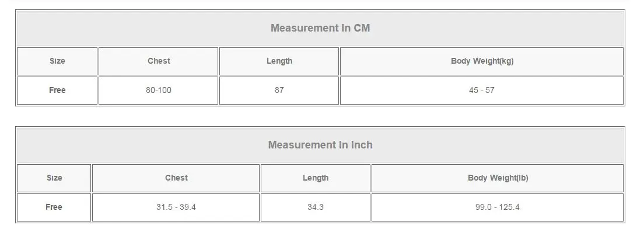Click the 99.0 - 125.4 body weight cell
The height and width of the screenshot is (225, 644).
[x=498, y=207]
